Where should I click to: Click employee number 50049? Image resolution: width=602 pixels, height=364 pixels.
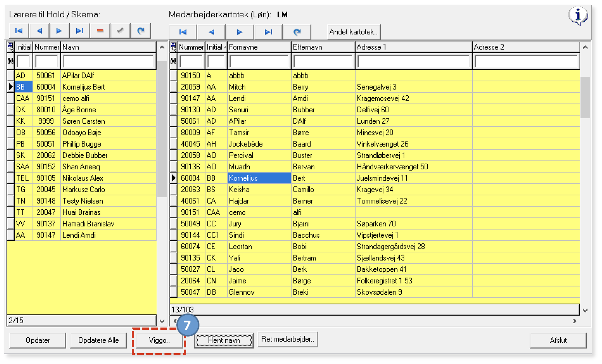[x=190, y=224]
